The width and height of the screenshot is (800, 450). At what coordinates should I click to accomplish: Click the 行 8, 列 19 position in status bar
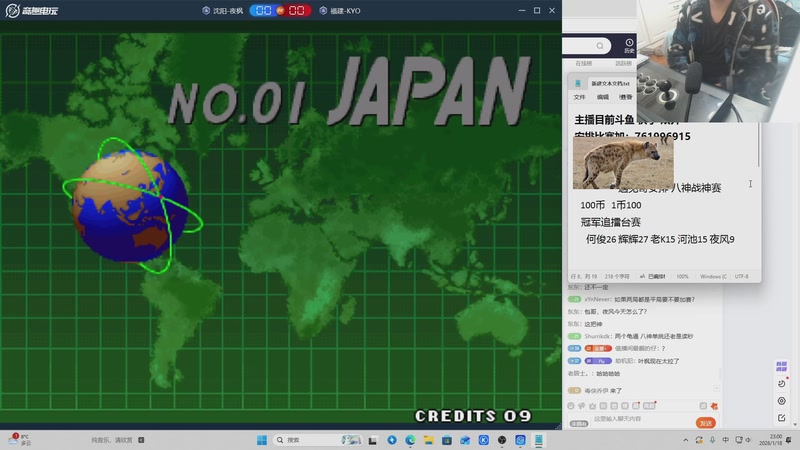coord(584,277)
